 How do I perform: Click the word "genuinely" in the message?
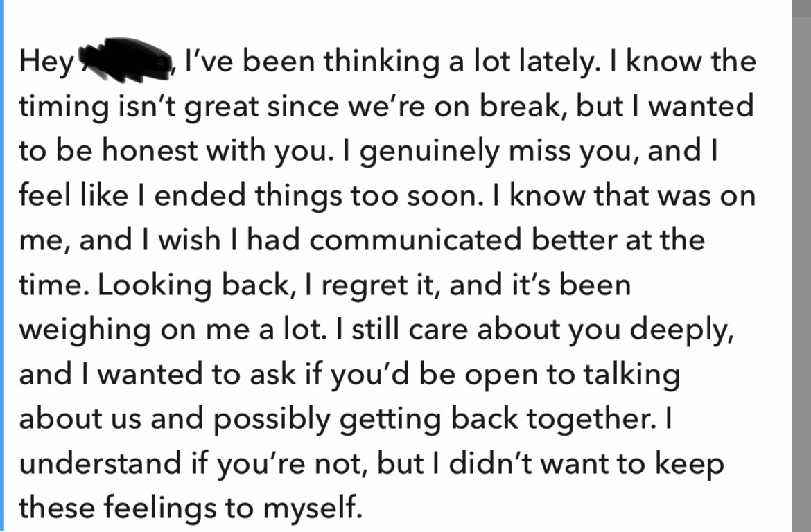pos(407,151)
